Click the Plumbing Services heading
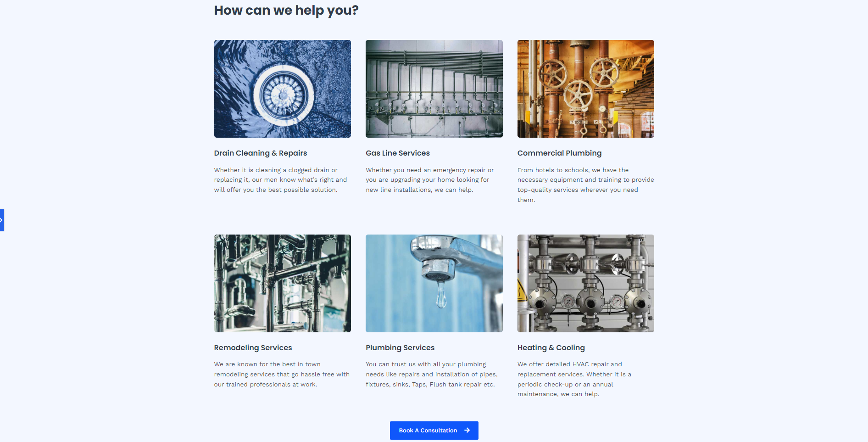This screenshot has height=442, width=868. click(400, 348)
